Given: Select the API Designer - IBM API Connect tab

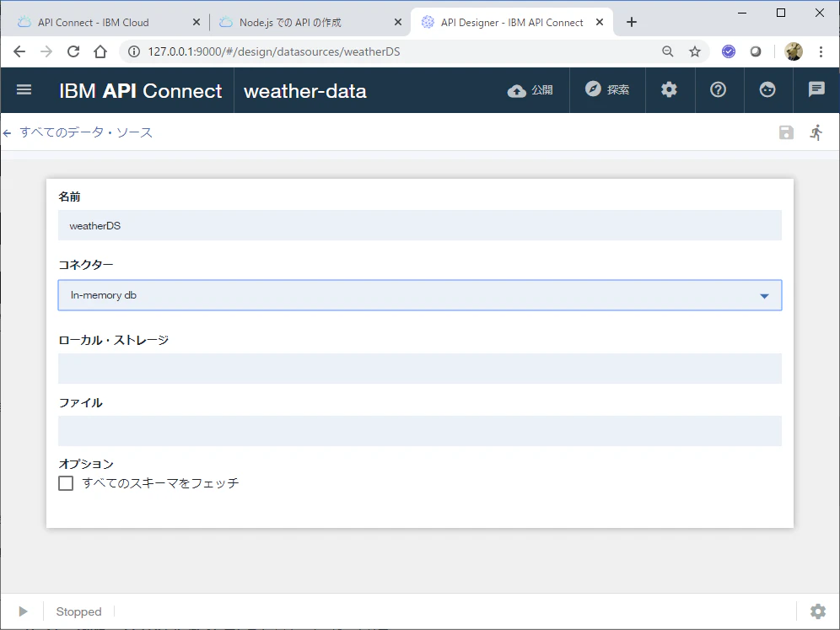Looking at the screenshot, I should 512,23.
